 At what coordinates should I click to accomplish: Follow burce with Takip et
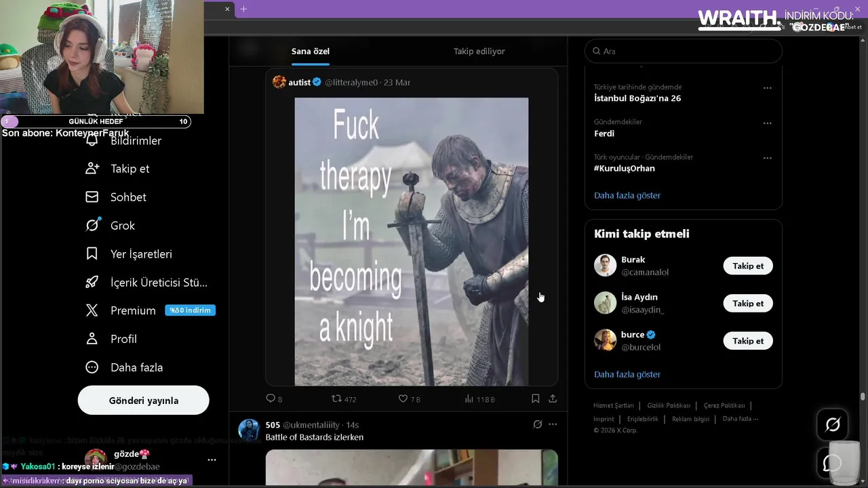click(748, 341)
